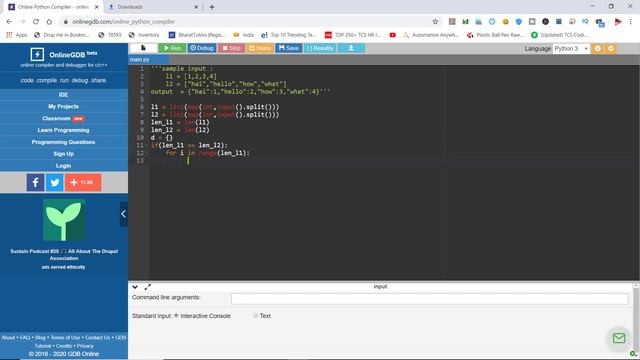Screen dimensions: 640x360
Task: Open Terms of Use footer link
Action: coord(65,338)
